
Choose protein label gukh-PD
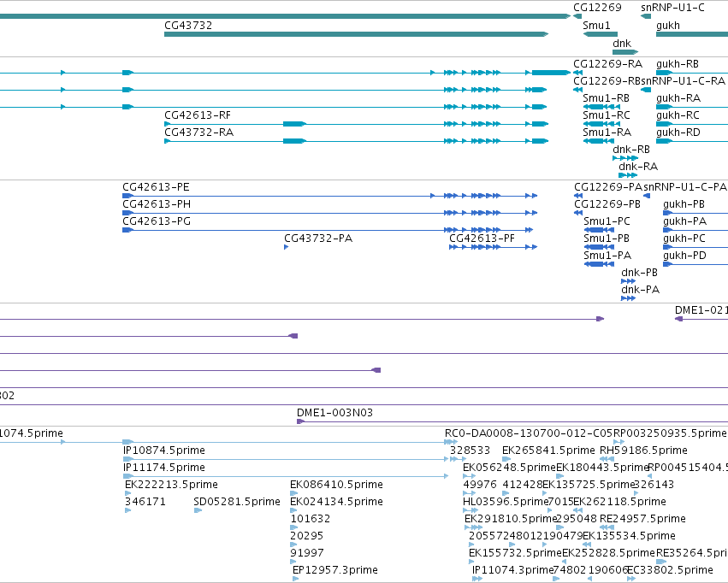[x=684, y=256]
